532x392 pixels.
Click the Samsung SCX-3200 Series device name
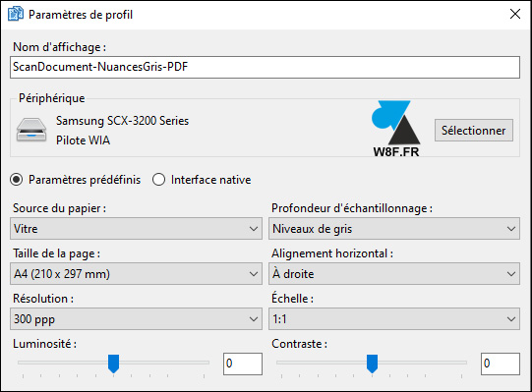(123, 121)
